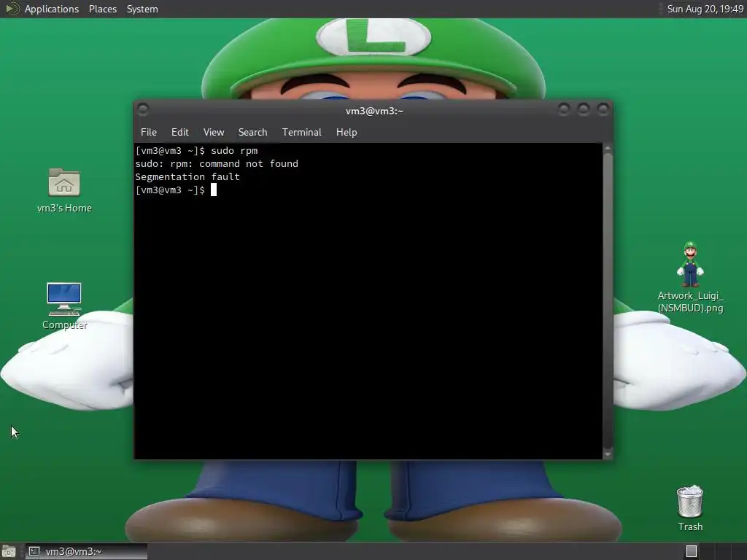Click the workspace switcher square in bottom panel
This screenshot has width=747, height=560.
pyautogui.click(x=692, y=551)
